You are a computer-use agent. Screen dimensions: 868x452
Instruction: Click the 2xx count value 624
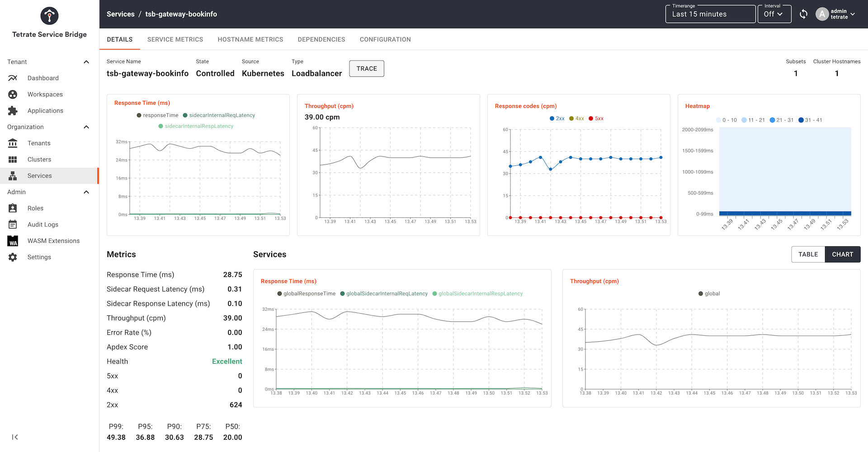tap(236, 405)
